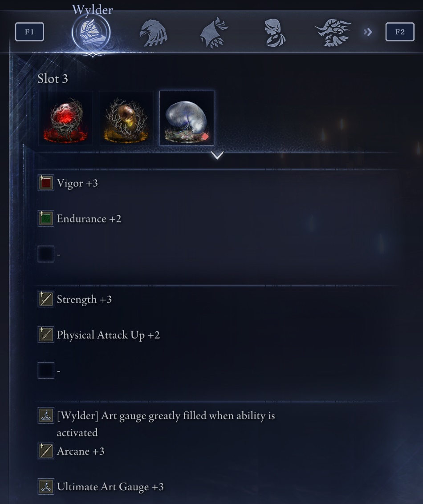
Task: Select the Physical Attack Up +2 effect
Action: point(99,335)
